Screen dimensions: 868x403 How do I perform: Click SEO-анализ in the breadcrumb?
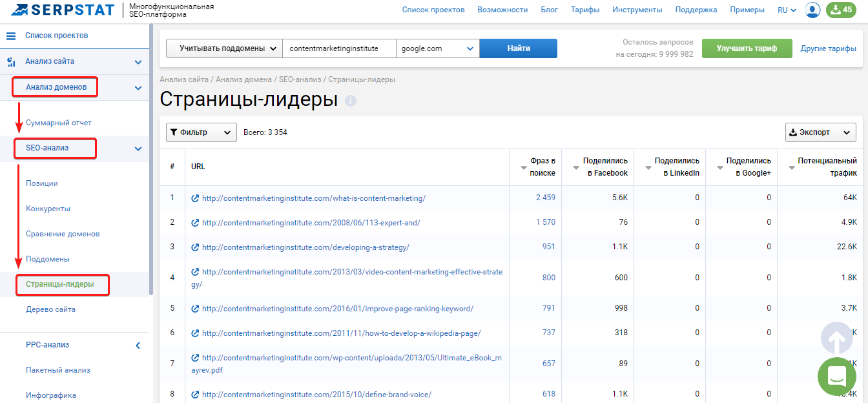pos(300,79)
